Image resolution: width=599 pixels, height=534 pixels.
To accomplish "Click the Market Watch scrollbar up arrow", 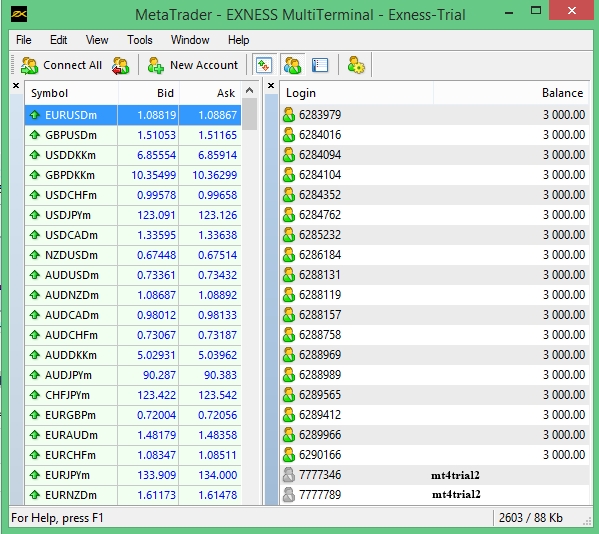I will click(249, 90).
